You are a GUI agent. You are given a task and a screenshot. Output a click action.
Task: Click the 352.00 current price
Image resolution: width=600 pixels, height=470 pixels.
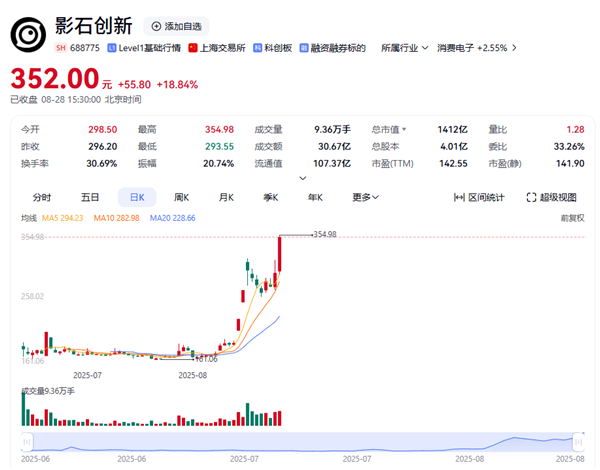tap(55, 78)
